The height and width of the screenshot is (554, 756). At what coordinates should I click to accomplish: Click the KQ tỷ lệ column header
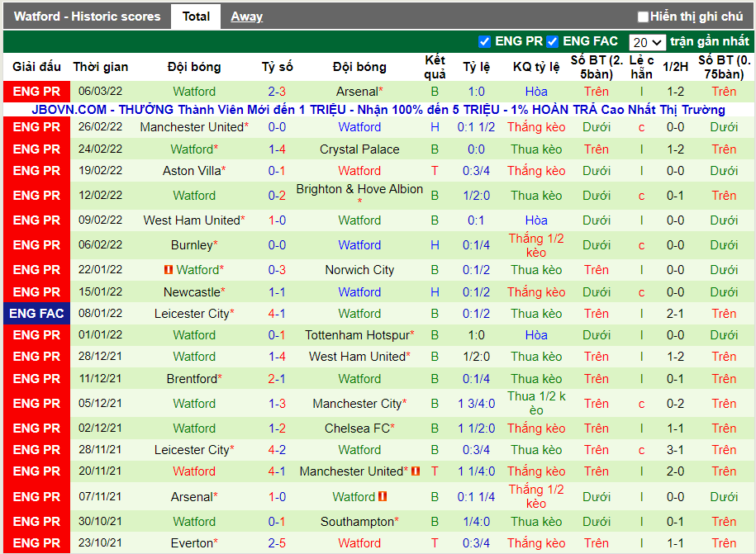[x=536, y=67]
